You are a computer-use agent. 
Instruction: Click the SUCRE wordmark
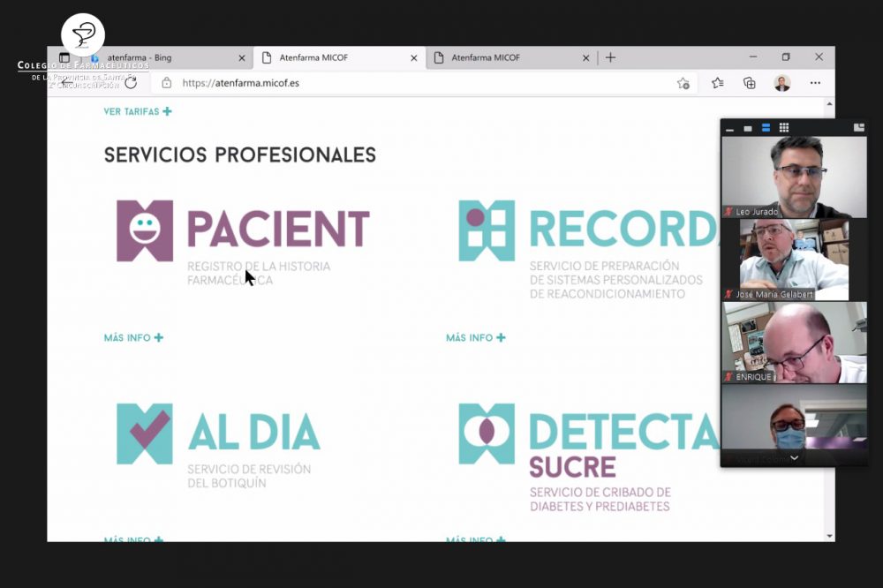click(x=572, y=467)
